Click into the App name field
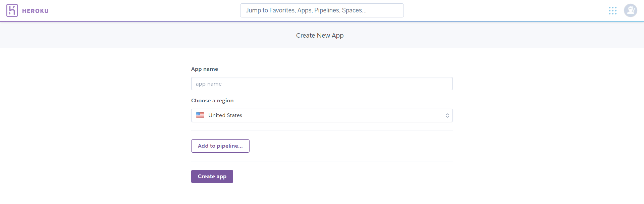This screenshot has height=204, width=644. (x=322, y=84)
